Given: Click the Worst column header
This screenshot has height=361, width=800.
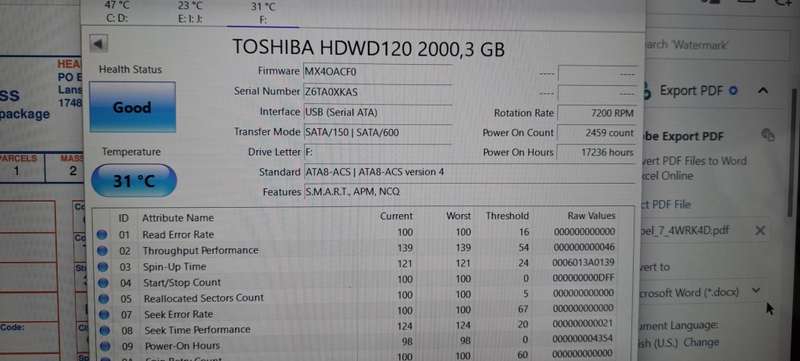Looking at the screenshot, I should 459,216.
